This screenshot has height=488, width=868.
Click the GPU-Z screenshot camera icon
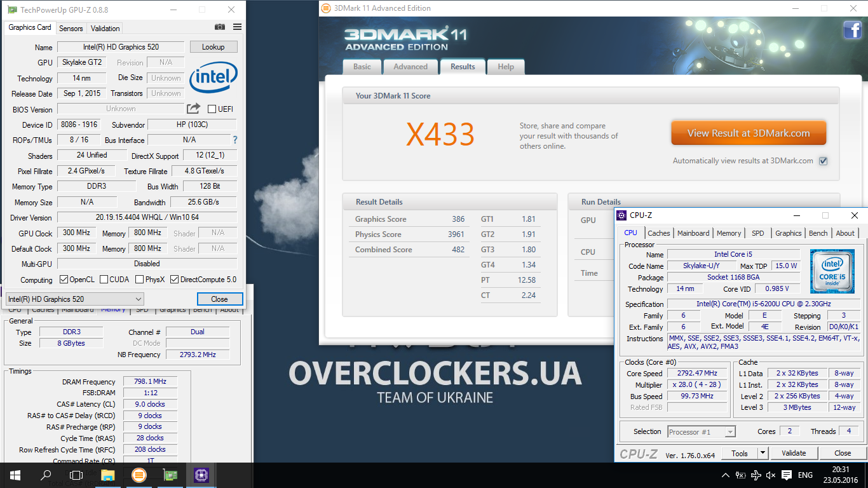tap(220, 27)
